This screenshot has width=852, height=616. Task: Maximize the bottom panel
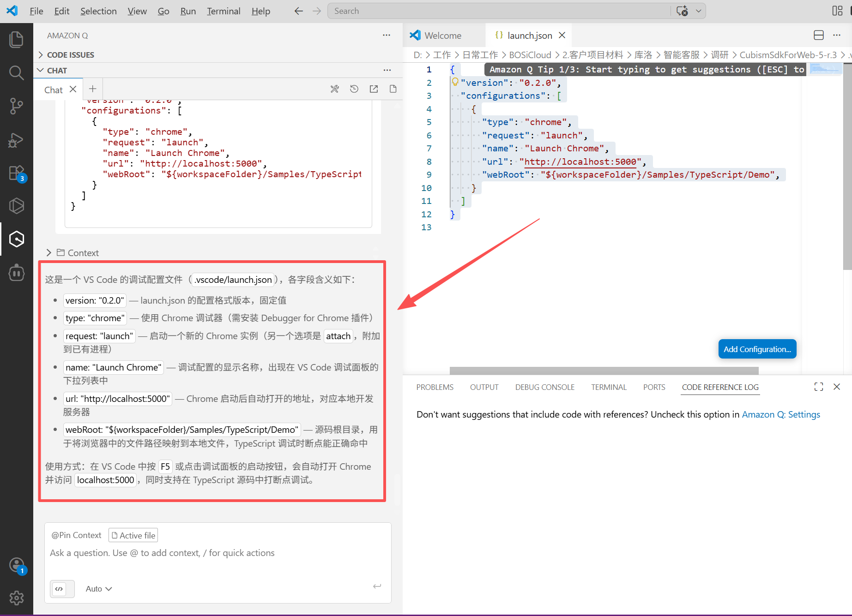click(x=819, y=387)
